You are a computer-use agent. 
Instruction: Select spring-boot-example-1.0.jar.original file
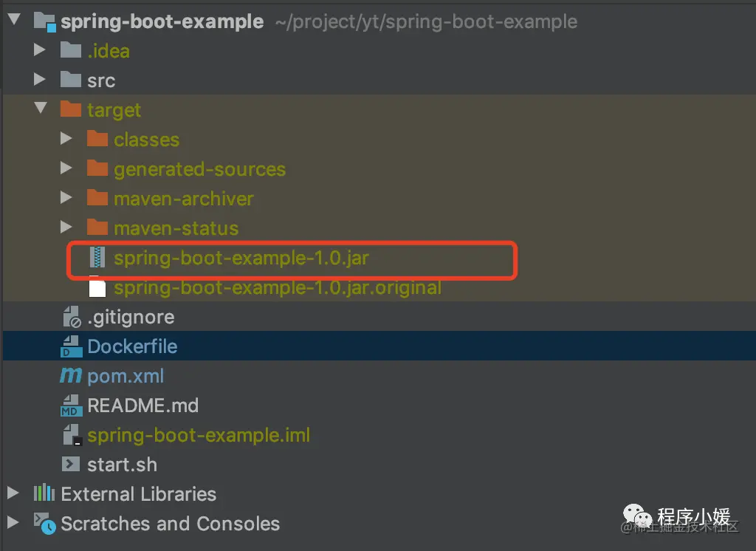pyautogui.click(x=278, y=287)
